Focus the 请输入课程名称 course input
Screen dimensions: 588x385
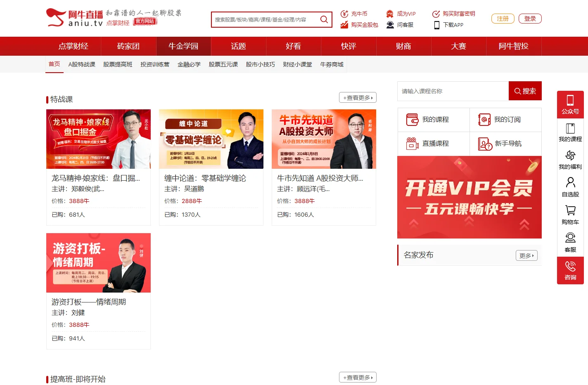[453, 91]
